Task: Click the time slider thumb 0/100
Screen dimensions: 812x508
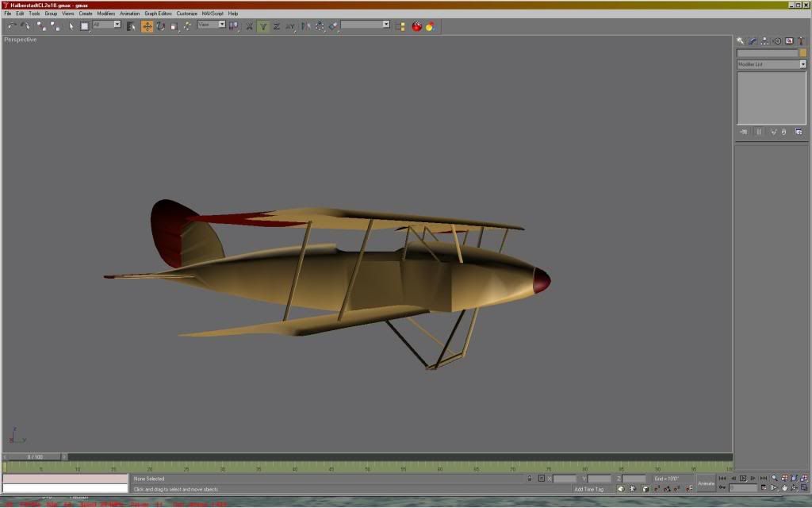Action: (x=35, y=456)
